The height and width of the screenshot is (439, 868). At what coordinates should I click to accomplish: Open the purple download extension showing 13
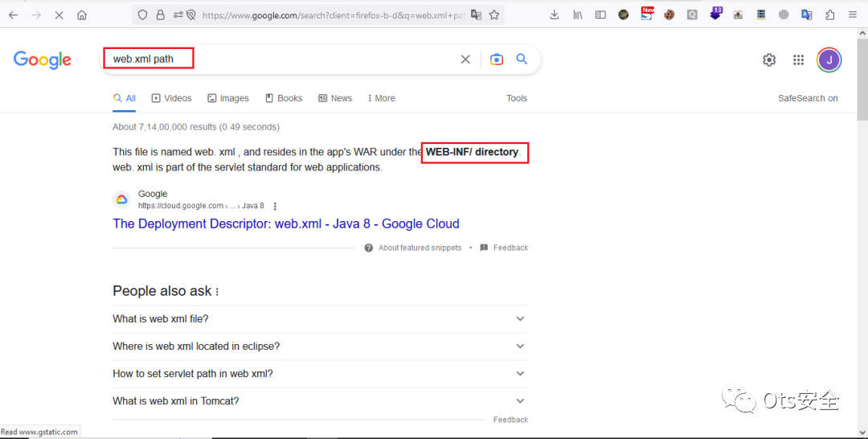[x=716, y=14]
